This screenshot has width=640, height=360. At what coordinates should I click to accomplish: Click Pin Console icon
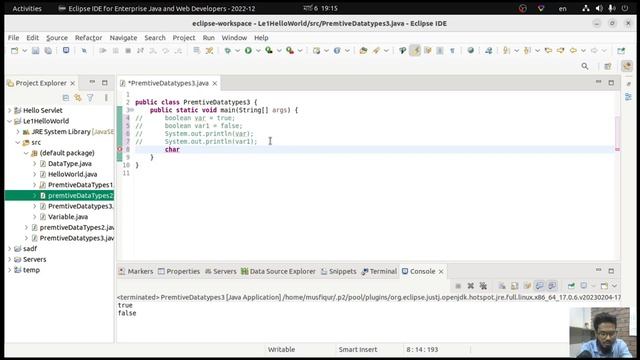coord(571,286)
